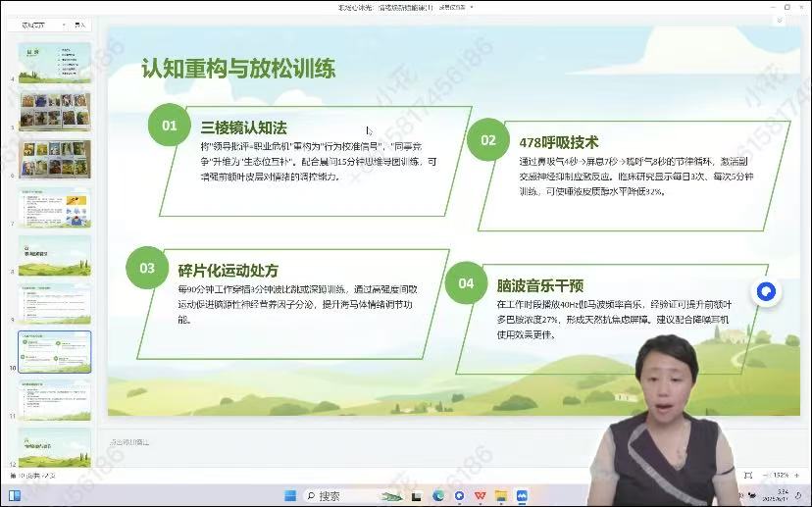
Task: Select slide 6 thumbnail with photo grid
Action: [54, 159]
